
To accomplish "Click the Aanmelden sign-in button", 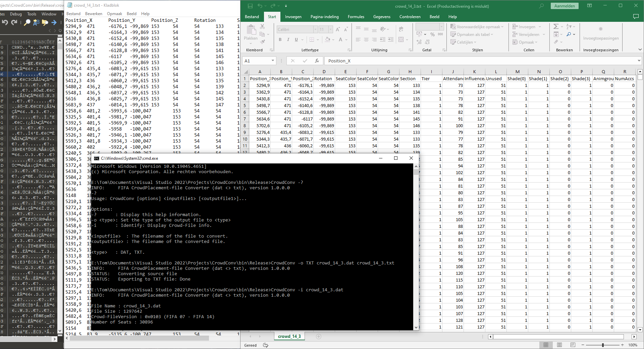I will pos(565,6).
